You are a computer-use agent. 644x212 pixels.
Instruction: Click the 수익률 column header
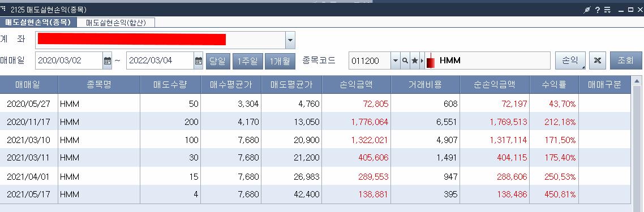[x=553, y=85]
